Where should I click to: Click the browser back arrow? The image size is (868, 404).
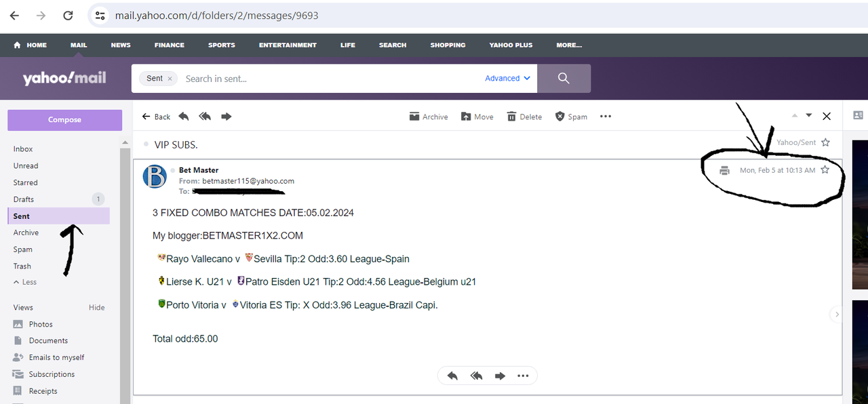tap(15, 15)
